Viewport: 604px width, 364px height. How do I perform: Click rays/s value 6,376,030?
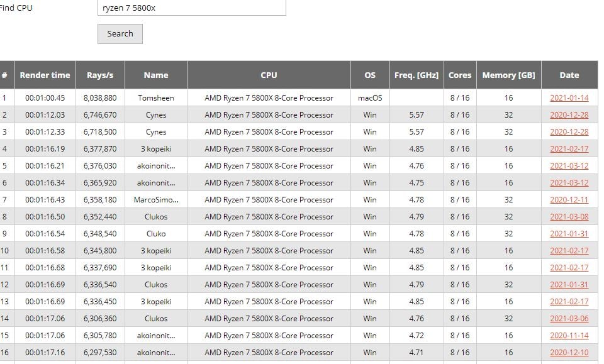[x=100, y=165]
